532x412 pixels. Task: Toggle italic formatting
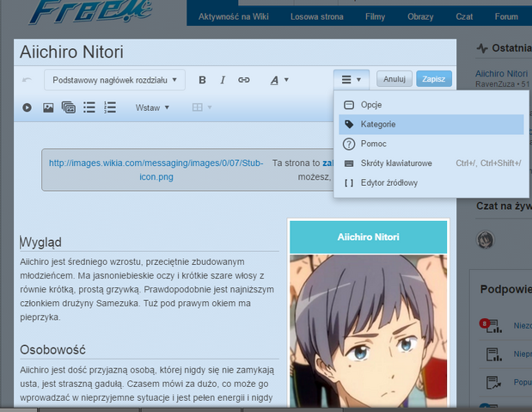223,80
